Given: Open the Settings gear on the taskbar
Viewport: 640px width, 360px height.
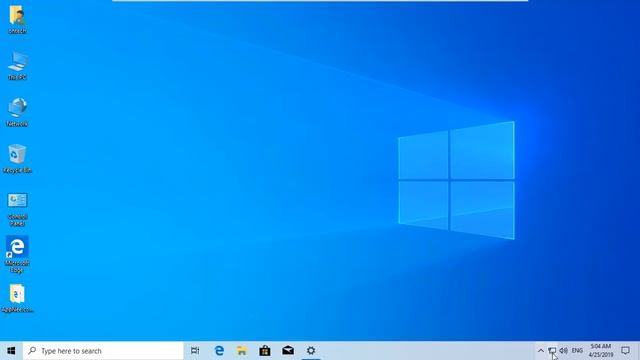Looking at the screenshot, I should coord(311,351).
